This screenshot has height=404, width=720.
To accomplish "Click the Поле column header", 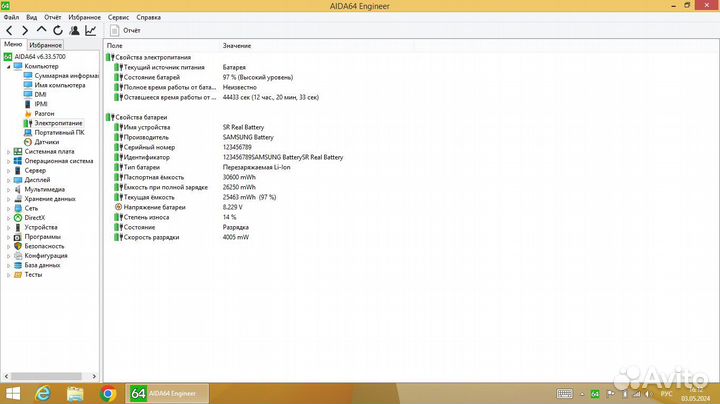I will 115,45.
